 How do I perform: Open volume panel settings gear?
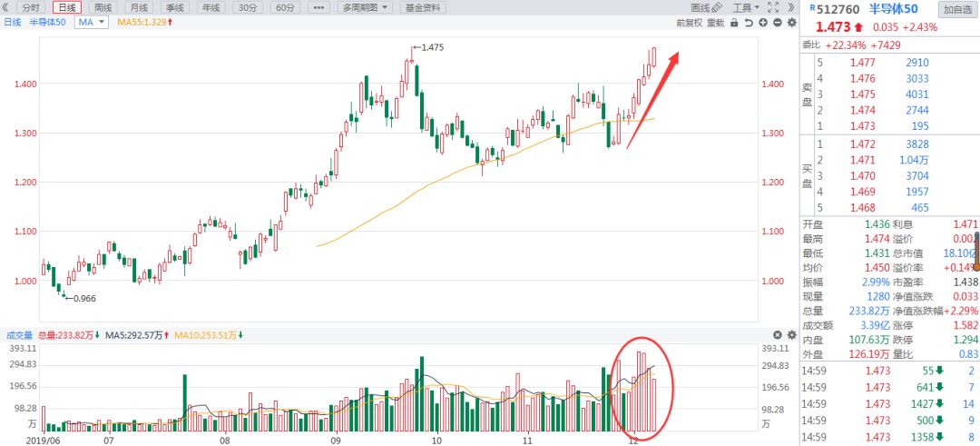[792, 335]
